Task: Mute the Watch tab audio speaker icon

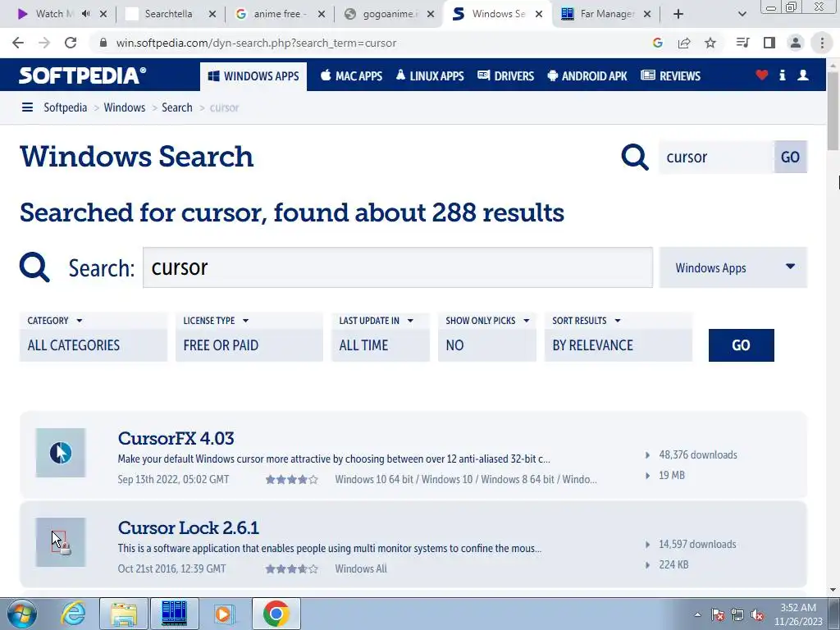Action: (85, 14)
